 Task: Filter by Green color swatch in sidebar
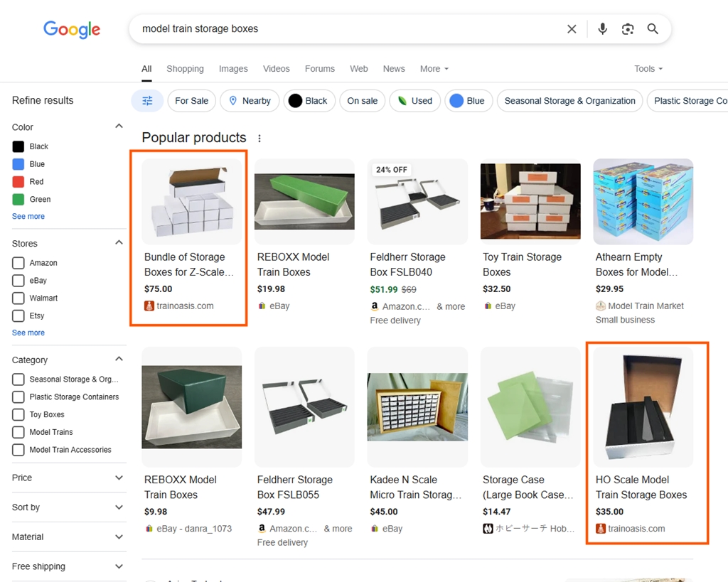18,200
